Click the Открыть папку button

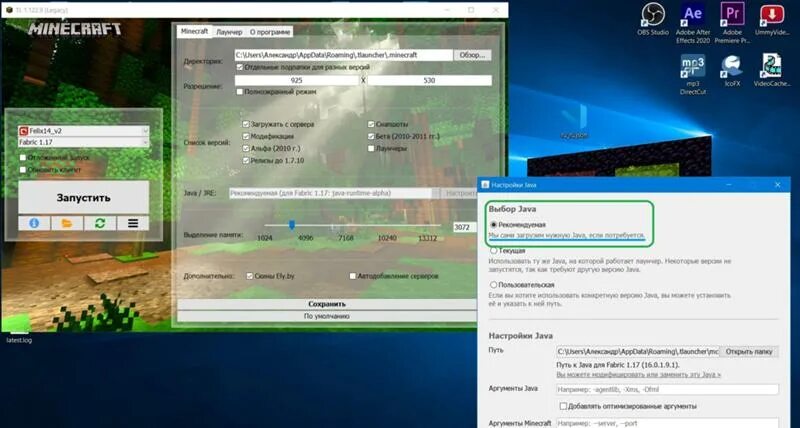(x=749, y=351)
